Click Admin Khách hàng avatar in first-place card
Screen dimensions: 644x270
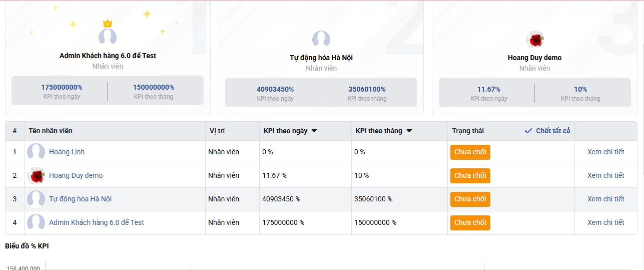click(107, 37)
